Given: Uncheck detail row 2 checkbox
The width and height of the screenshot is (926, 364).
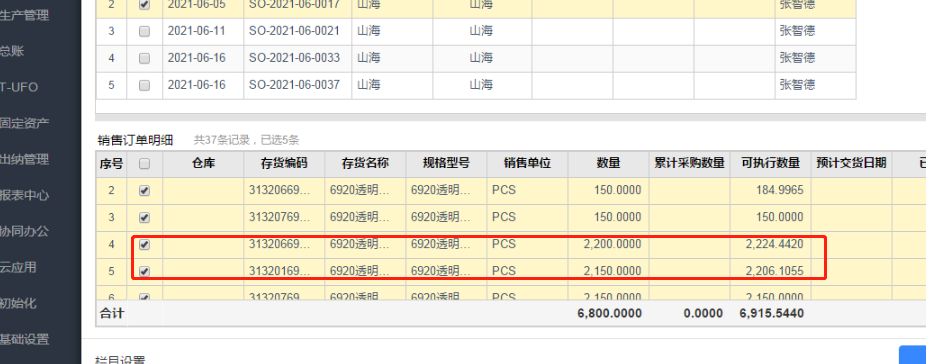Looking at the screenshot, I should (x=144, y=191).
